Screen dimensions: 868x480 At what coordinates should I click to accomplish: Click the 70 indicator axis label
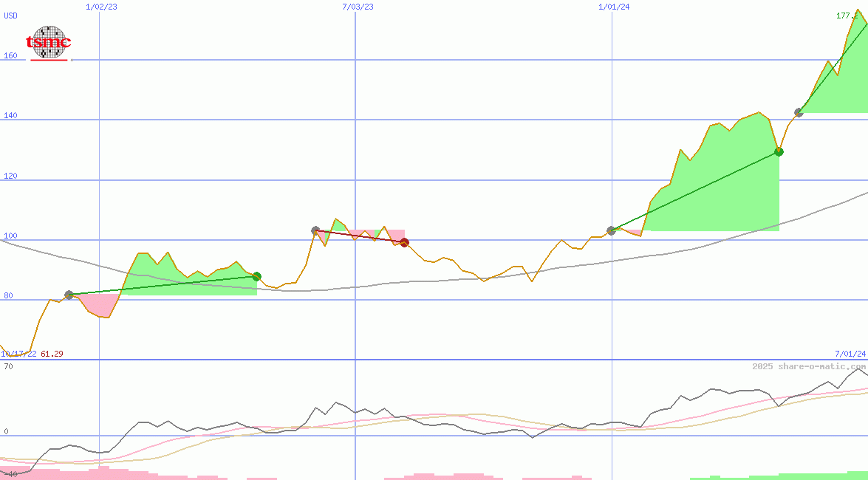click(7, 366)
